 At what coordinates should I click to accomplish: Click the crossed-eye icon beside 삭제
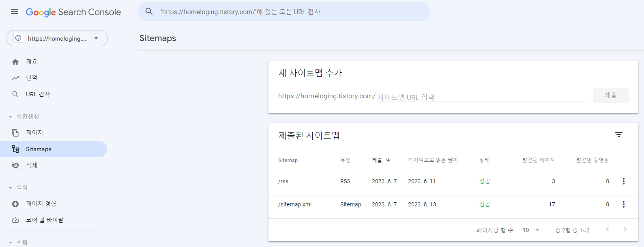[x=15, y=165]
